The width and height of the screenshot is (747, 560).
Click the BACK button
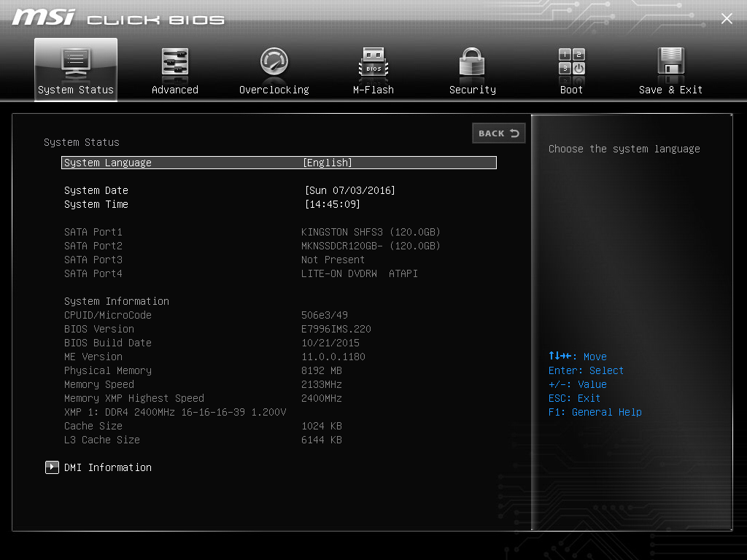click(499, 133)
